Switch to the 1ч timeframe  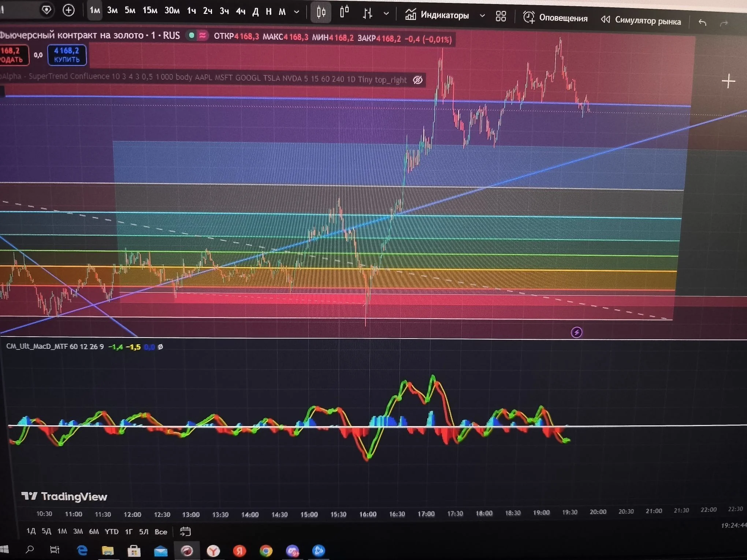pos(192,11)
